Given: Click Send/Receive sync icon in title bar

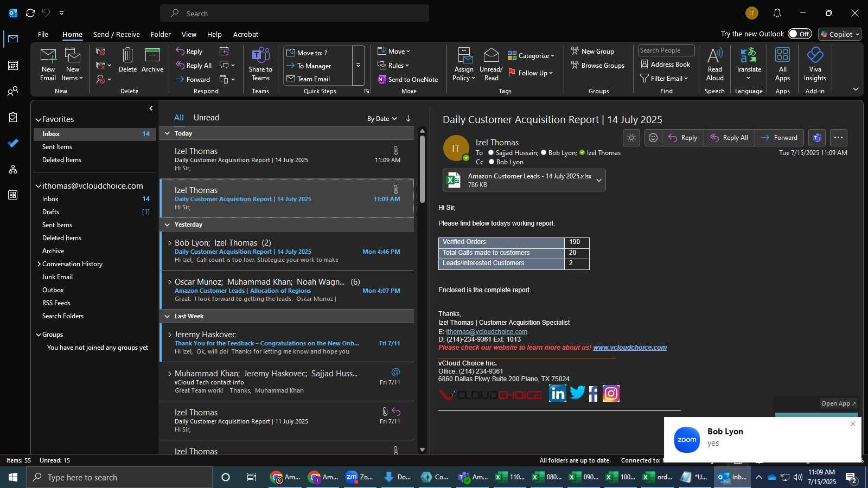Looking at the screenshot, I should [30, 13].
